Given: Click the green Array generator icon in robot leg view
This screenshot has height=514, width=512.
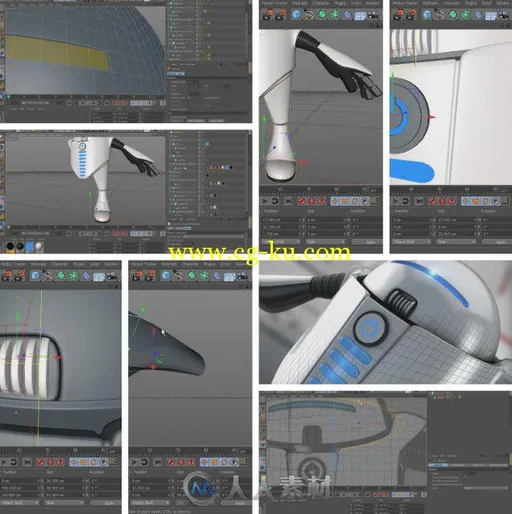Looking at the screenshot, I should click(x=335, y=15).
